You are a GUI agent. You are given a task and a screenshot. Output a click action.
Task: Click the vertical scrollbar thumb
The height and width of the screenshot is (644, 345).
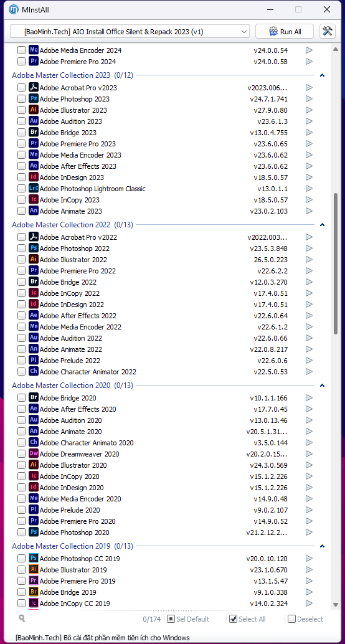[336, 262]
